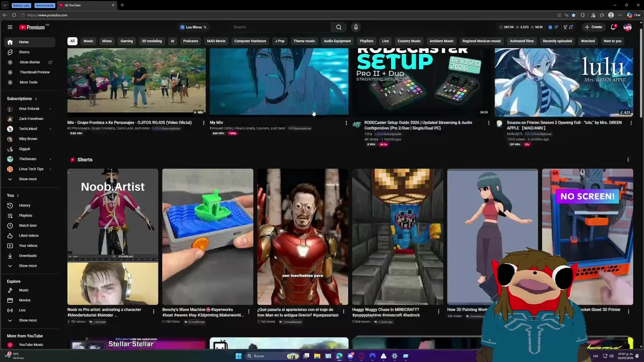Viewport: 644px width, 362px height.
Task: Select the Podcasts chip
Action: click(x=191, y=41)
